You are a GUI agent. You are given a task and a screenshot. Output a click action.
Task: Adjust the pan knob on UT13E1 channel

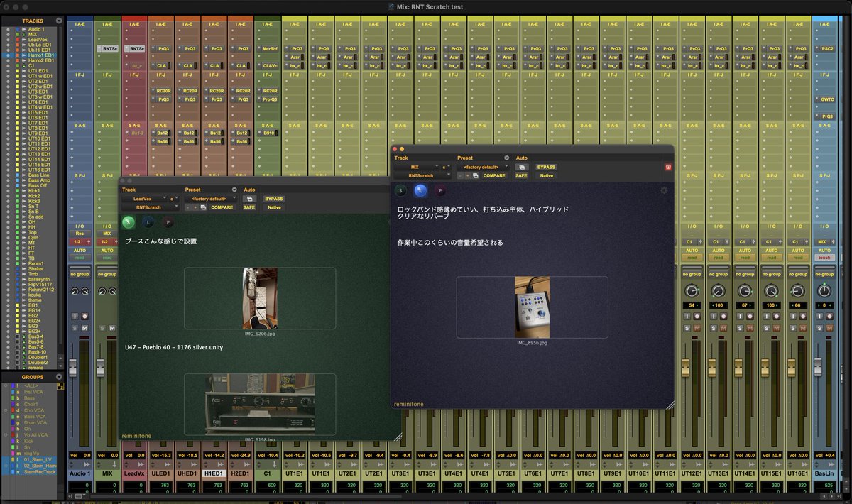pyautogui.click(x=718, y=292)
